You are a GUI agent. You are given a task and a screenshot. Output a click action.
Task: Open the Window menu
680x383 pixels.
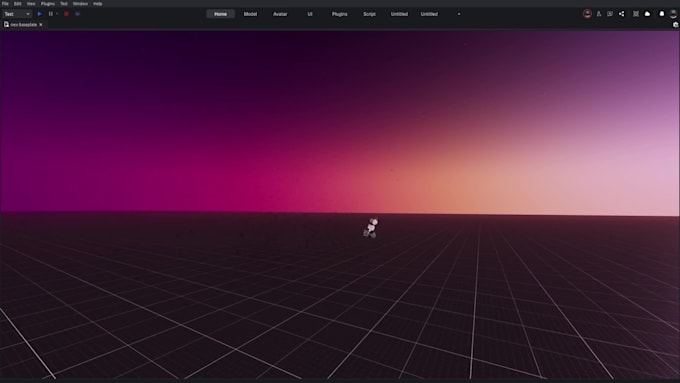tap(80, 3)
